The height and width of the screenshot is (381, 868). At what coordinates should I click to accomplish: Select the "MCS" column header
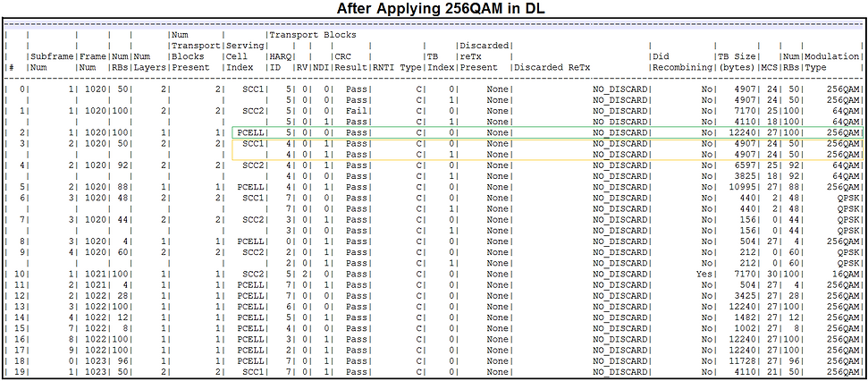pos(769,68)
